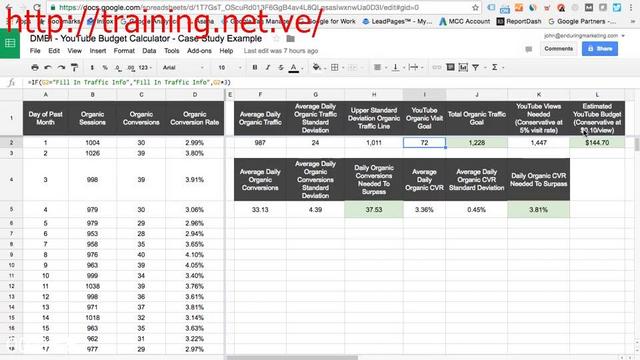The width and height of the screenshot is (640, 360).
Task: Click the horizontal scrollbar thumb
Action: [x=291, y=358]
